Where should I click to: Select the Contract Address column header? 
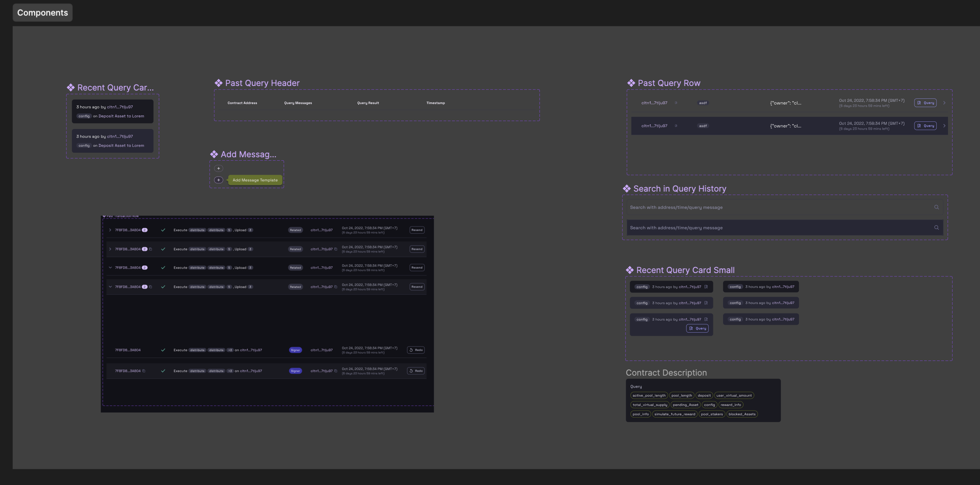(242, 103)
